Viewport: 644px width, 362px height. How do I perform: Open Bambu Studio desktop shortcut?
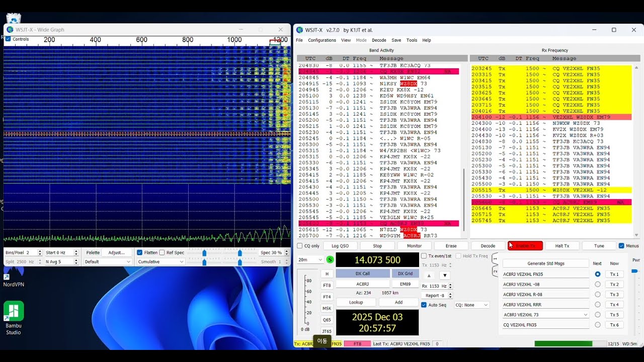tap(14, 318)
